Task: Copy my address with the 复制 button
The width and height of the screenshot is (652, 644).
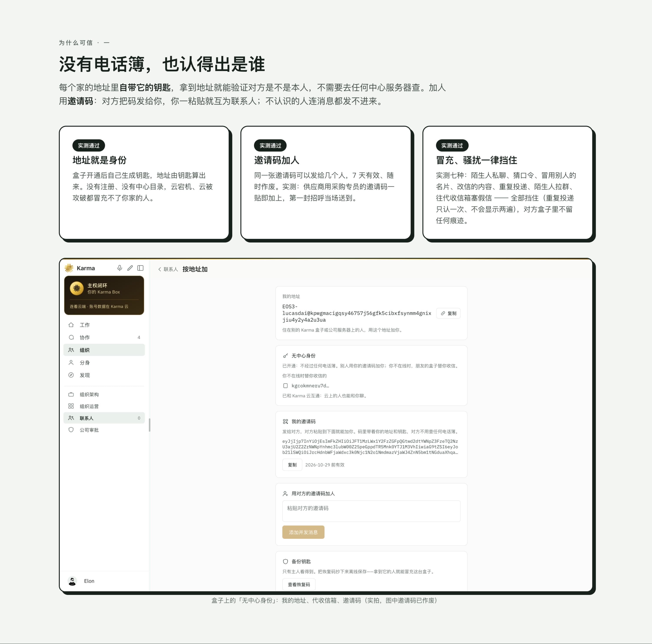Action: click(x=448, y=313)
